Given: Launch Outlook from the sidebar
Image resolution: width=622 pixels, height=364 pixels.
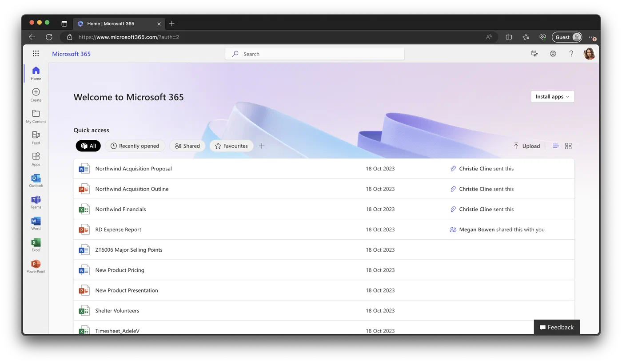Looking at the screenshot, I should (x=36, y=180).
